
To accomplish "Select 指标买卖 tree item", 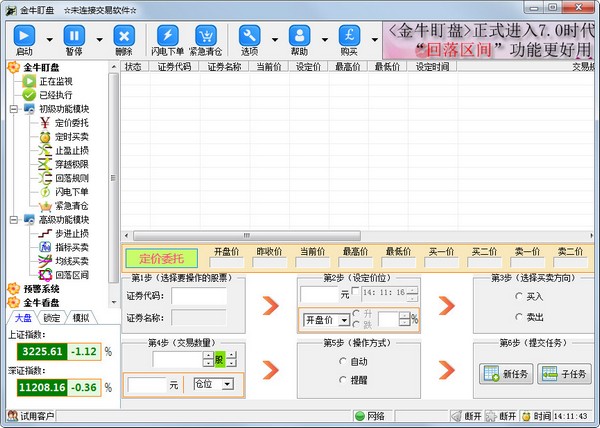I will 72,247.
